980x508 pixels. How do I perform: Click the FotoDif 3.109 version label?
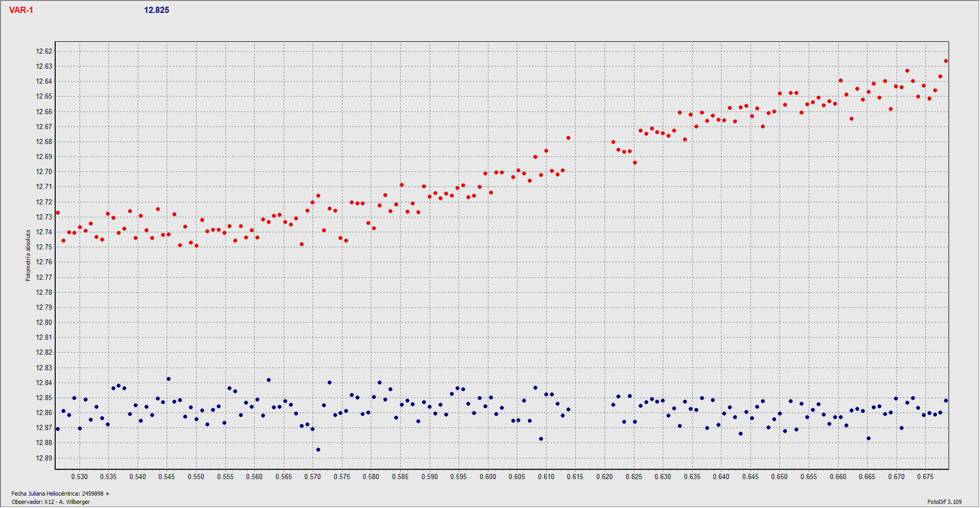[944, 502]
